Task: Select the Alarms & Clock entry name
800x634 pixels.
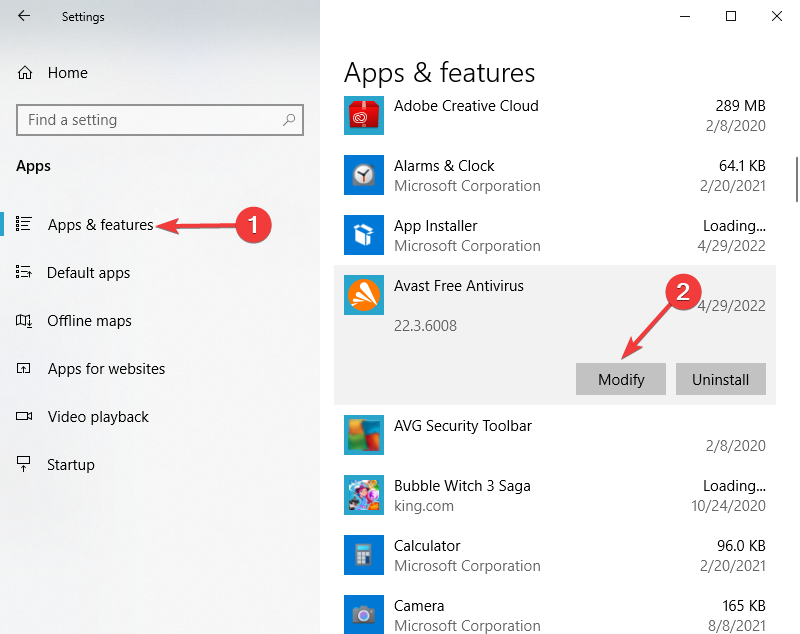Action: click(444, 166)
